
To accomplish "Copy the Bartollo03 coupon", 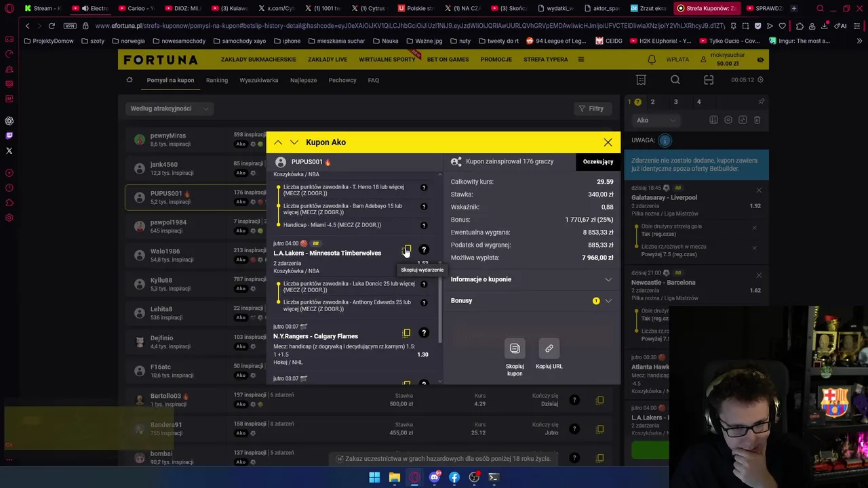I will tap(599, 400).
